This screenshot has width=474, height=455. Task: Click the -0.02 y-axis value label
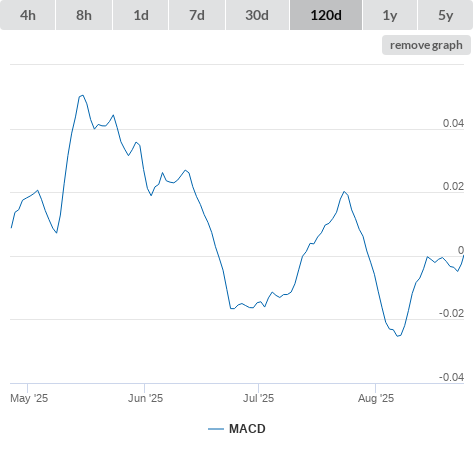(x=451, y=313)
